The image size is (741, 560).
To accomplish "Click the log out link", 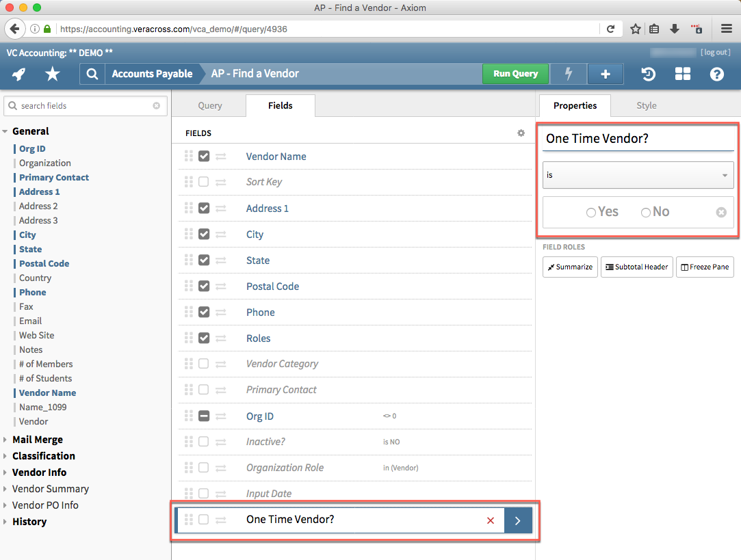I will pyautogui.click(x=715, y=52).
